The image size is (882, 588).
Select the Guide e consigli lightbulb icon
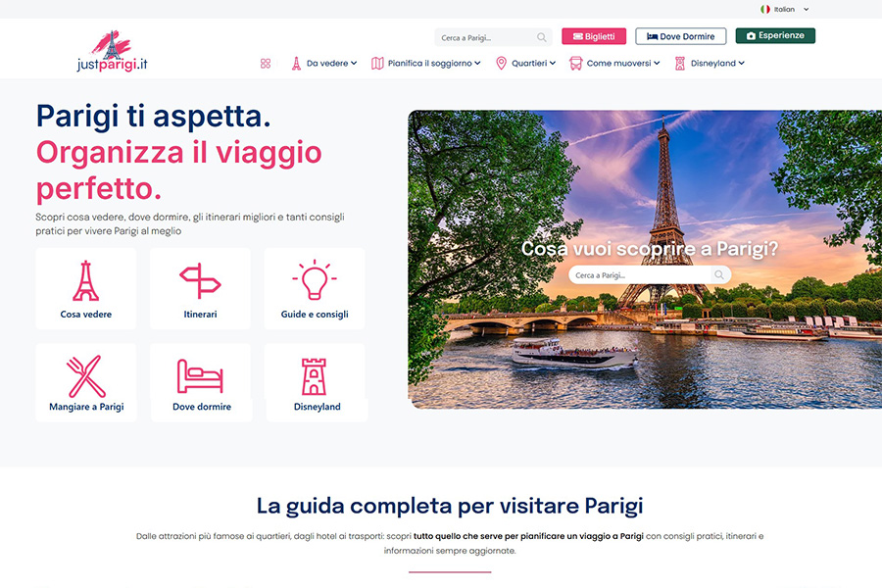(315, 279)
